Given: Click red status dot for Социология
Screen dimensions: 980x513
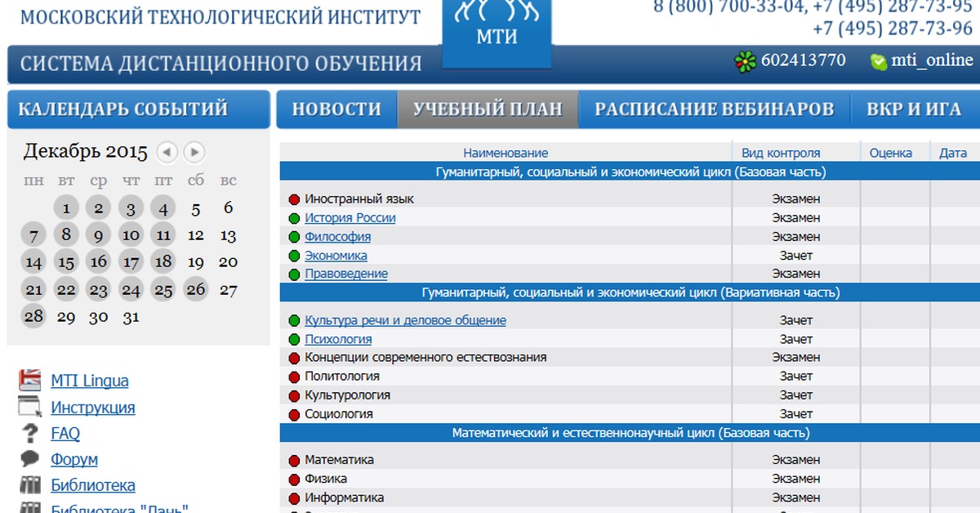Looking at the screenshot, I should click(x=295, y=414).
